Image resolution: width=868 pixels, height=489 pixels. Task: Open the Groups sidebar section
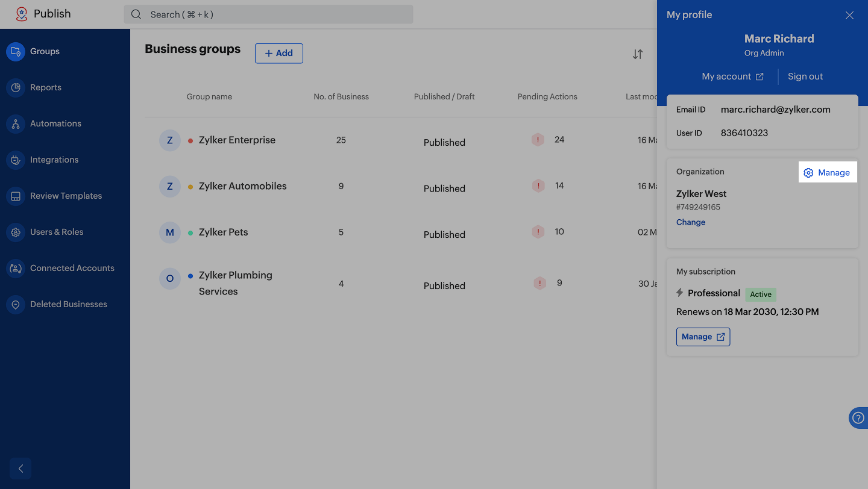[x=45, y=51]
